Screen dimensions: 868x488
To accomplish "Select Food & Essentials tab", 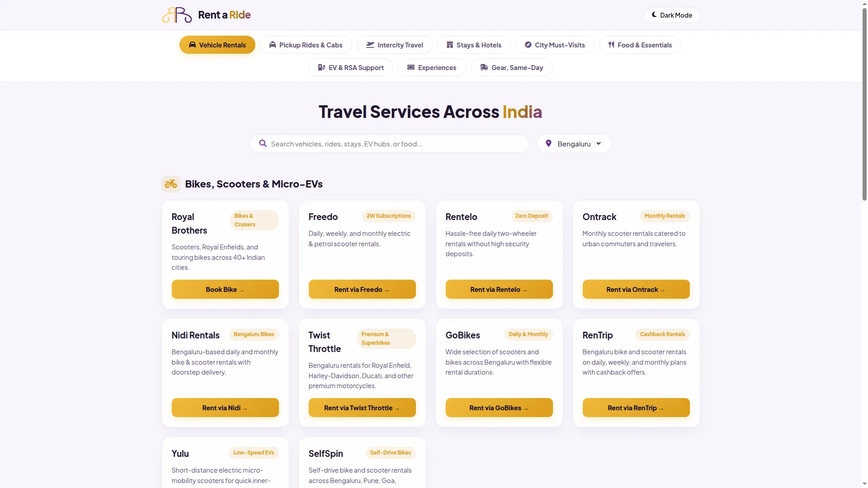I will (x=640, y=45).
